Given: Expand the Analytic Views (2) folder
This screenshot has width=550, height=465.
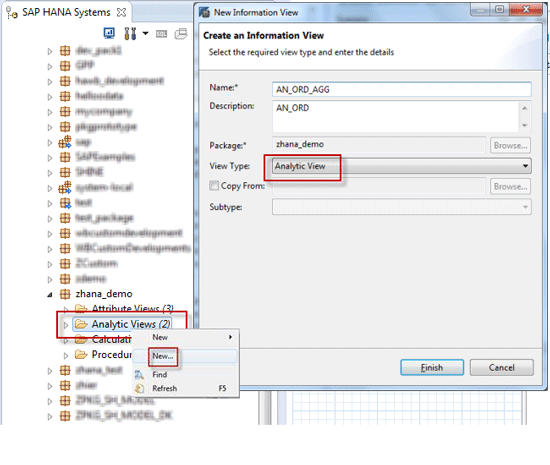Looking at the screenshot, I should point(66,325).
